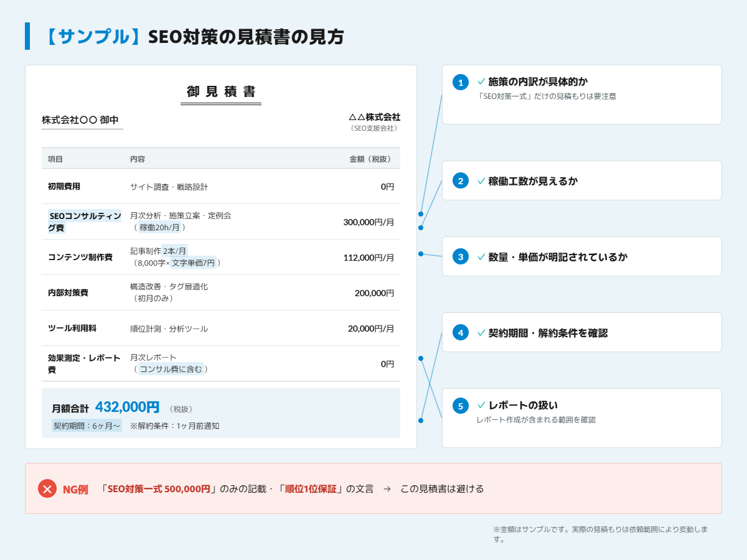Click red text 順位1位保証
747x560 pixels.
[311, 488]
